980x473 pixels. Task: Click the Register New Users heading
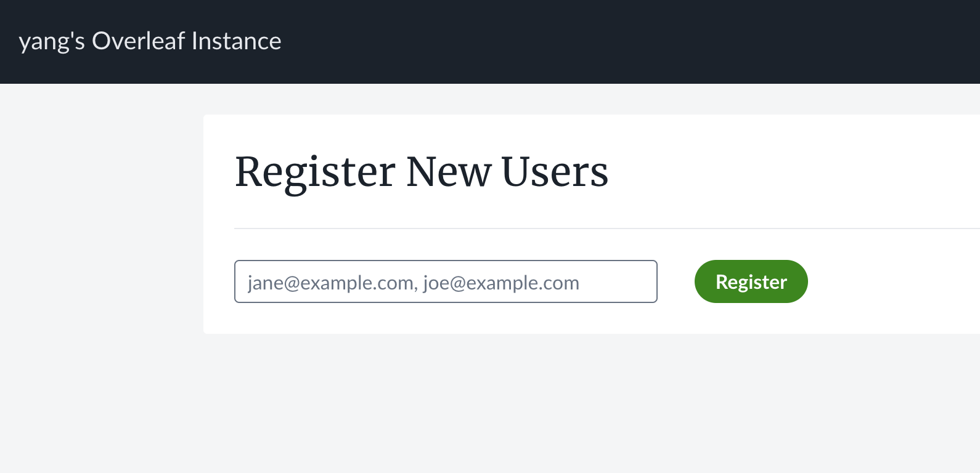pyautogui.click(x=421, y=172)
